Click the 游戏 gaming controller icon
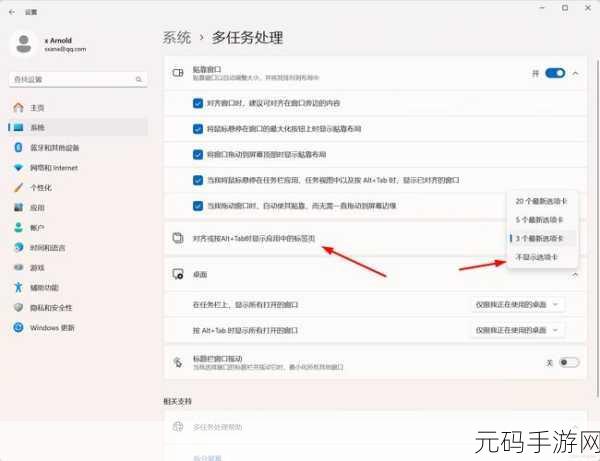 click(18, 267)
